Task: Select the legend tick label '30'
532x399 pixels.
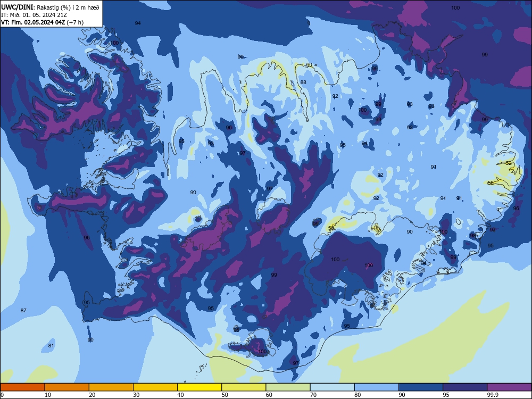Action: click(136, 395)
